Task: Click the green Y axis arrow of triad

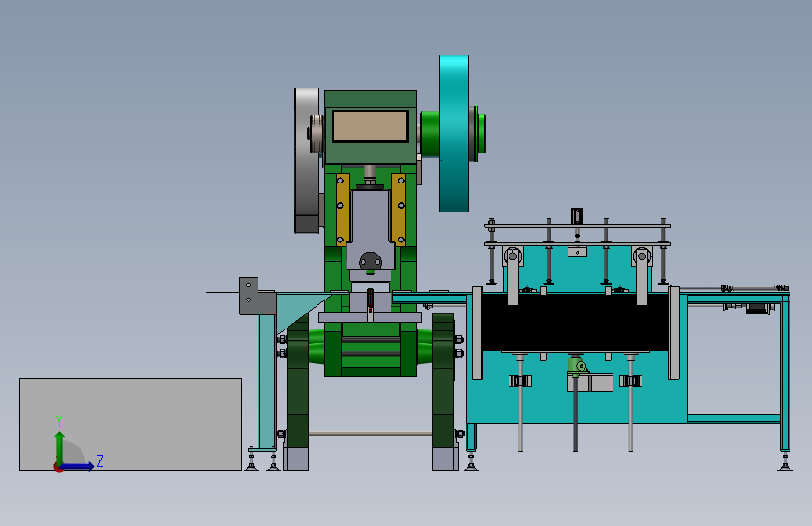Action: (60, 447)
